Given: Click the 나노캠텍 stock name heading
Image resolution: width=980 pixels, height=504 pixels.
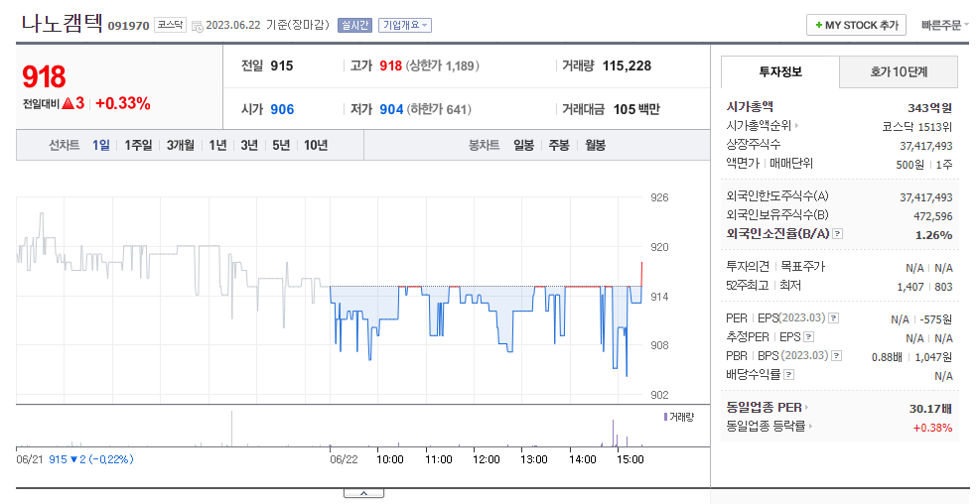Looking at the screenshot, I should click(62, 24).
